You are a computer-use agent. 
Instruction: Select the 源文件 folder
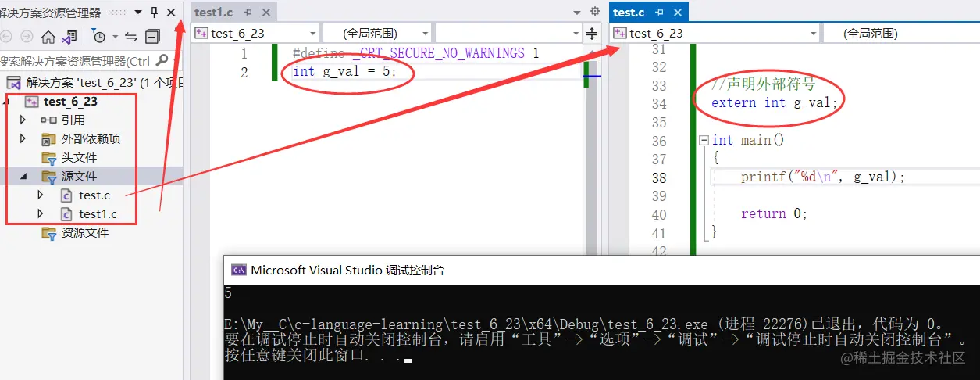79,177
